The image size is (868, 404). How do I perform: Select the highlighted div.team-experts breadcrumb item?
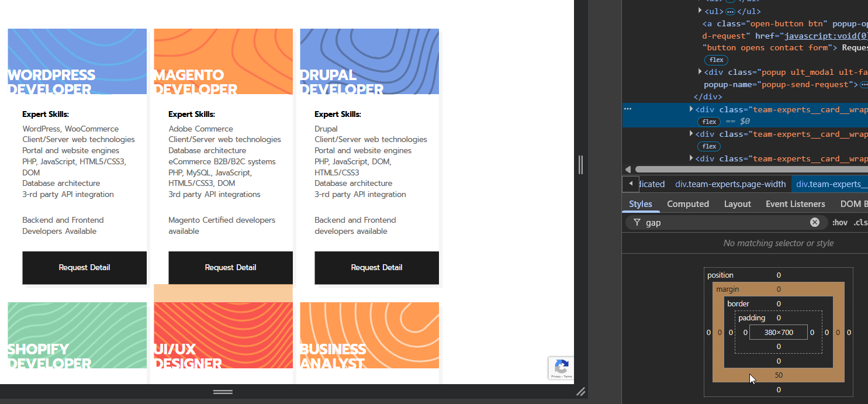(x=830, y=184)
